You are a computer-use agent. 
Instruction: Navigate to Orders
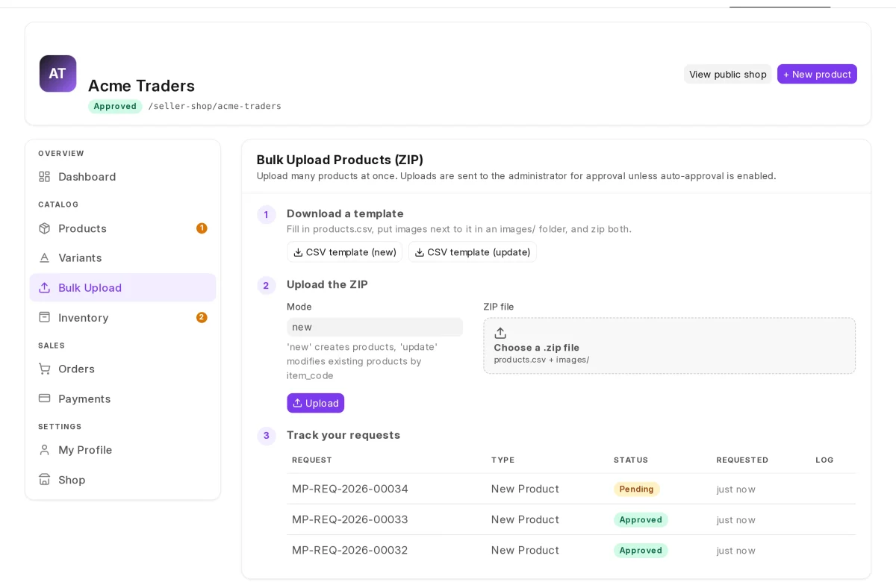(x=122, y=369)
